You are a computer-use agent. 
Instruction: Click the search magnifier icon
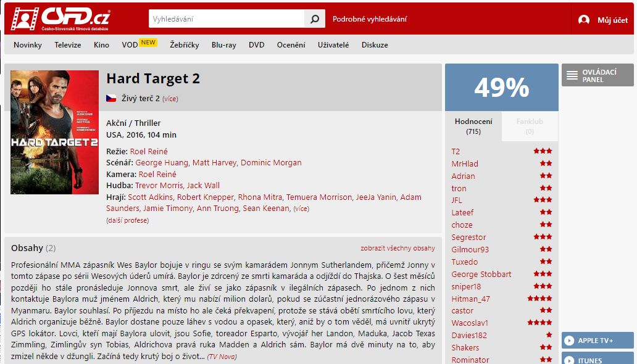pyautogui.click(x=314, y=19)
